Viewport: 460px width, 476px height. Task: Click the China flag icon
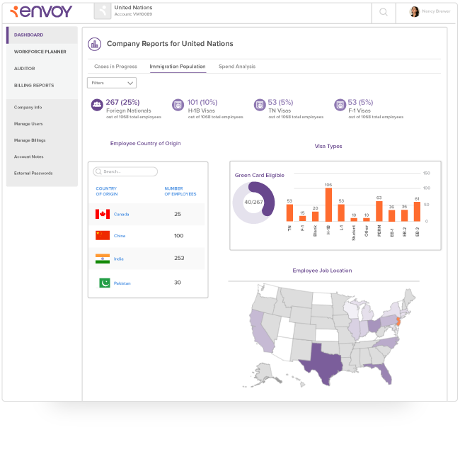click(103, 236)
